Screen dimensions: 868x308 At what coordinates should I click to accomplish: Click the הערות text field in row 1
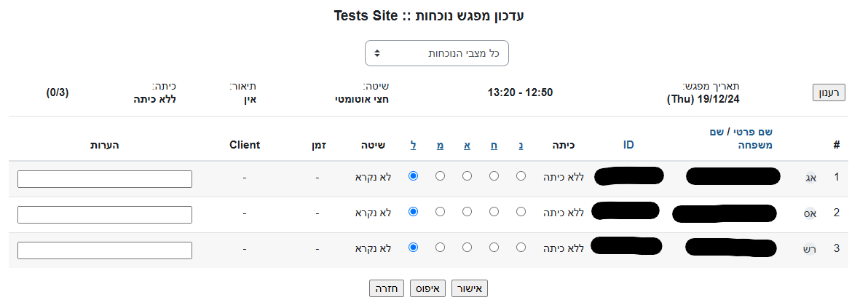105,179
